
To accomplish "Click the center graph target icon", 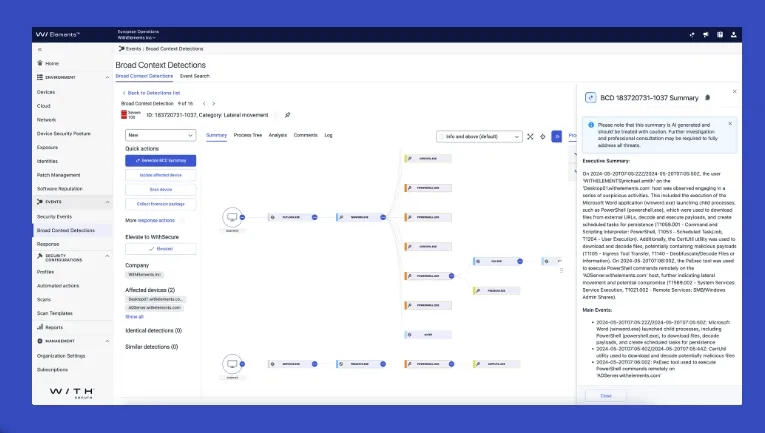I will [x=543, y=137].
